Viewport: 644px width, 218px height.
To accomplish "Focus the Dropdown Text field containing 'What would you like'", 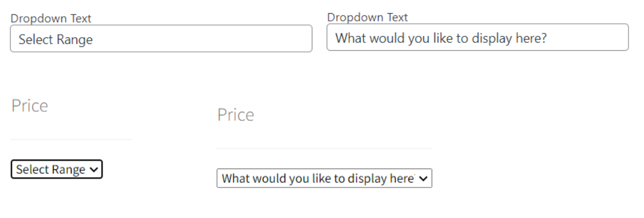I will click(x=478, y=38).
